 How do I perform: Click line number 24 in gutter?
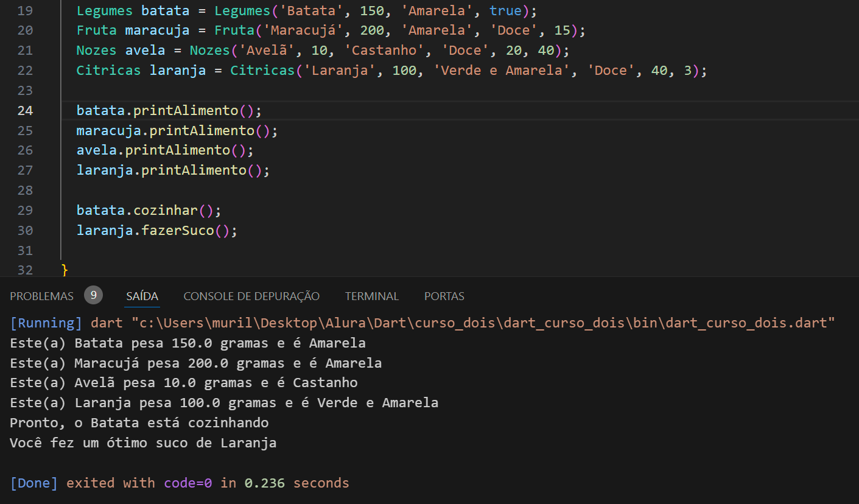[x=26, y=111]
